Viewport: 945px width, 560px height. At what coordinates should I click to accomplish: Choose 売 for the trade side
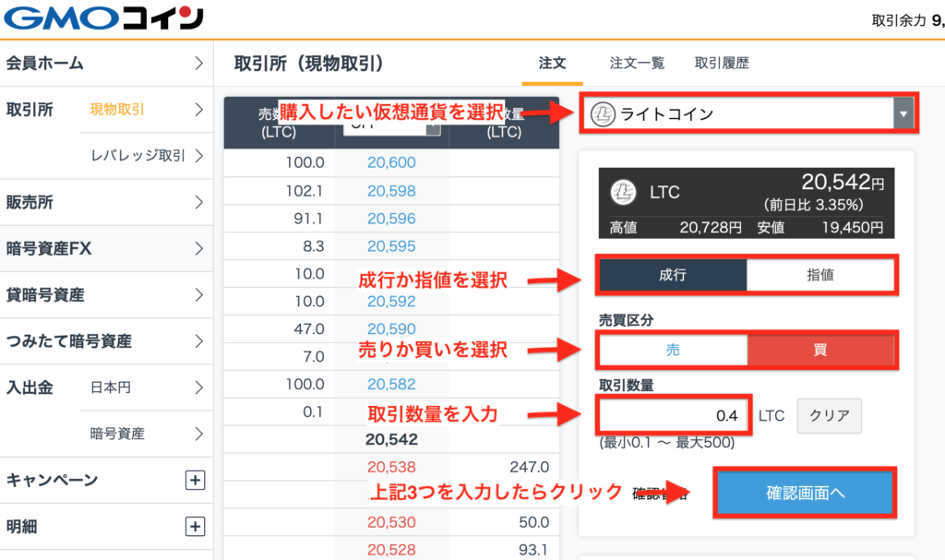[673, 350]
